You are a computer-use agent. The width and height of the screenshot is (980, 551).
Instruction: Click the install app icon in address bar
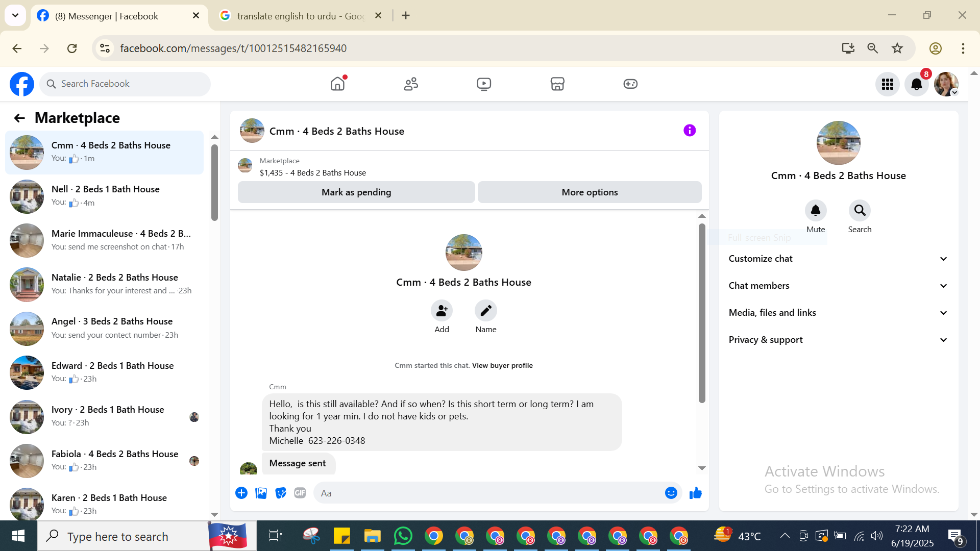point(848,48)
